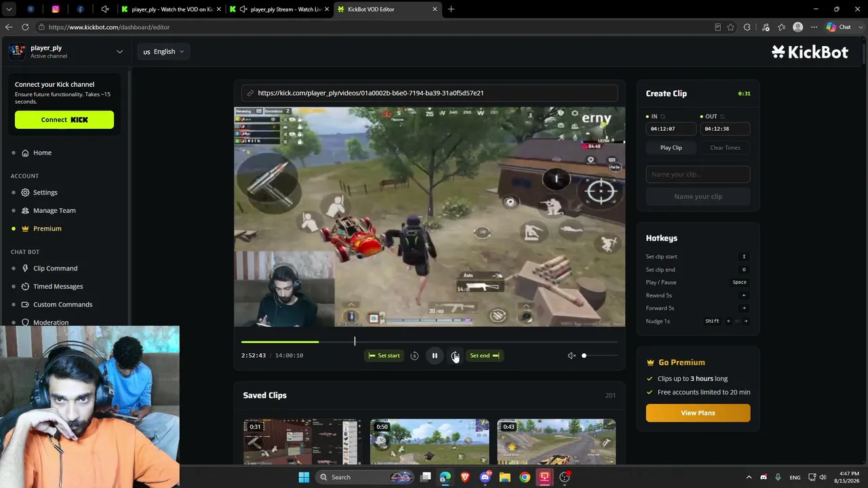Open the English language dropdown
Viewport: 868px width, 488px height.
tap(163, 52)
